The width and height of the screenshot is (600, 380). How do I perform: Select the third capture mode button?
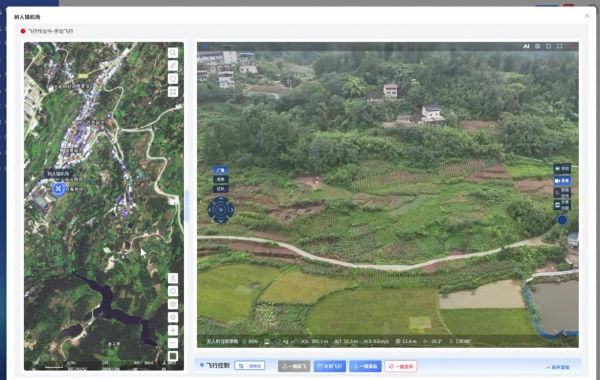tap(562, 193)
